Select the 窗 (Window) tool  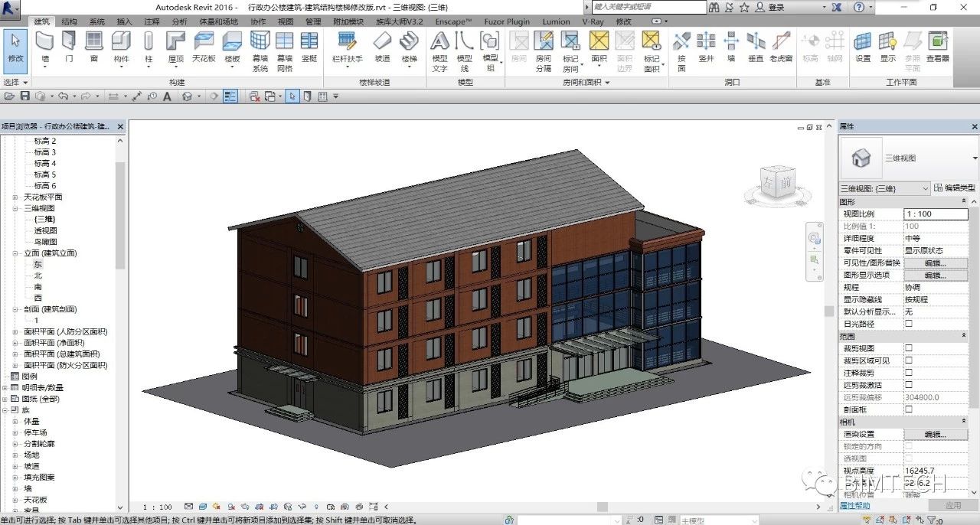coord(93,47)
